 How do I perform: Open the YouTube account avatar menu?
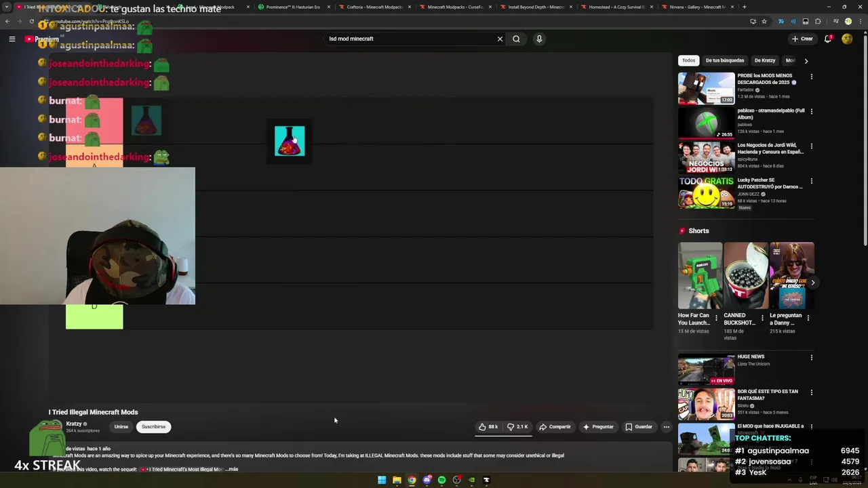click(847, 39)
